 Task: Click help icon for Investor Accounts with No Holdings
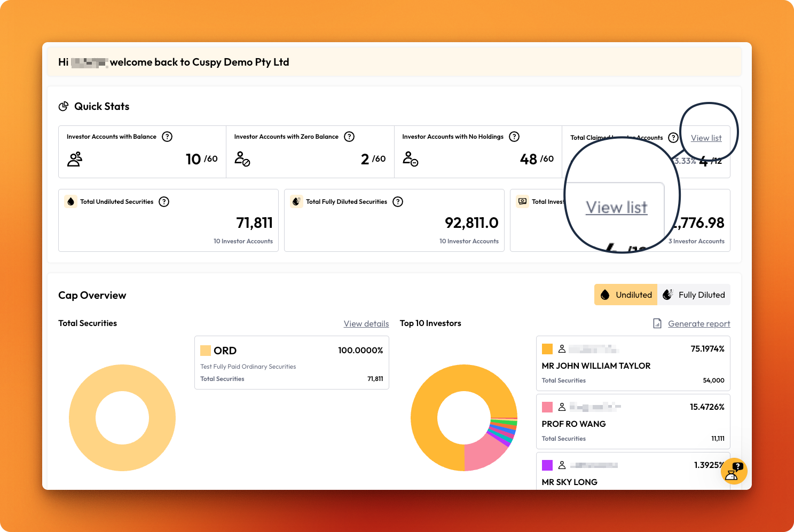514,137
